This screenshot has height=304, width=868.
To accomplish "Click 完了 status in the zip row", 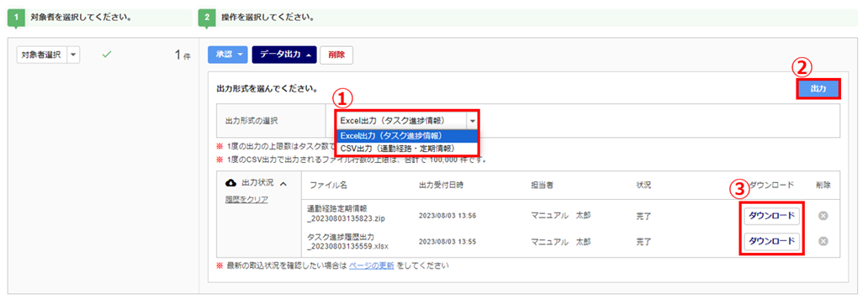I will click(x=643, y=216).
